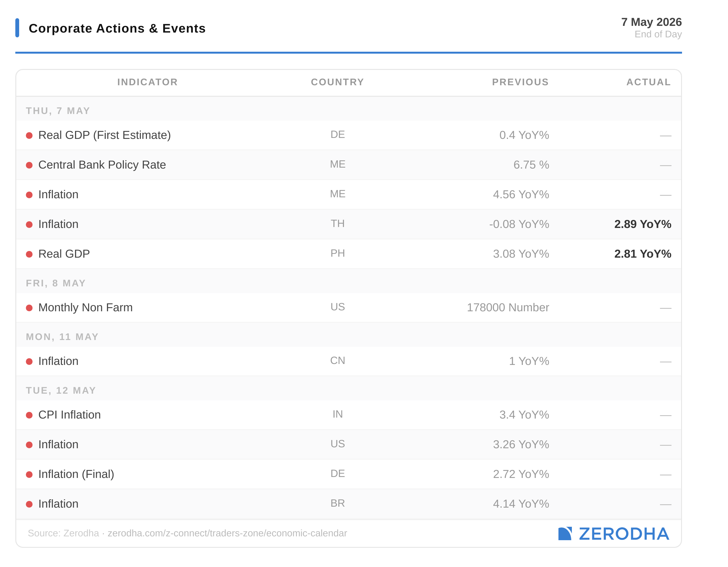
Task: Click red dot beside CPI Inflation
Action: 29,415
